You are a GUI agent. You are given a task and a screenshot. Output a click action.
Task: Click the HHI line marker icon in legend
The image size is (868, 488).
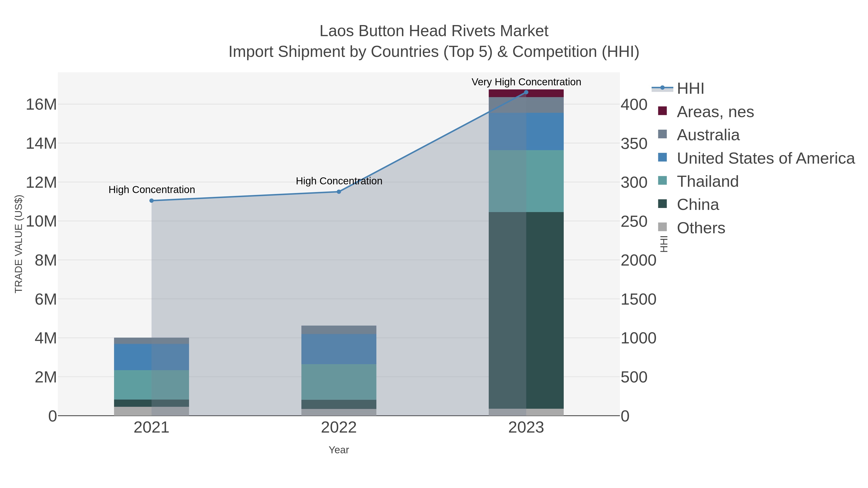(663, 88)
